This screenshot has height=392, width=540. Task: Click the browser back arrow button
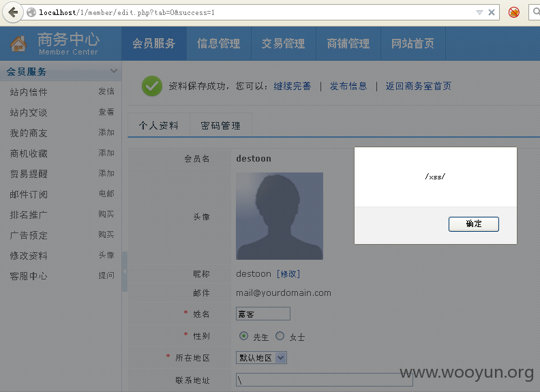click(x=13, y=12)
